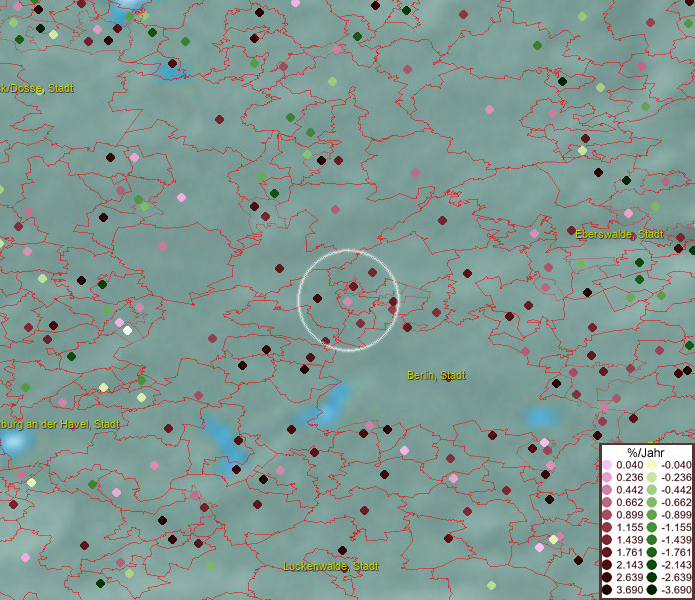Choose the -1.155 legend swatch
This screenshot has width=695, height=600.
click(652, 527)
